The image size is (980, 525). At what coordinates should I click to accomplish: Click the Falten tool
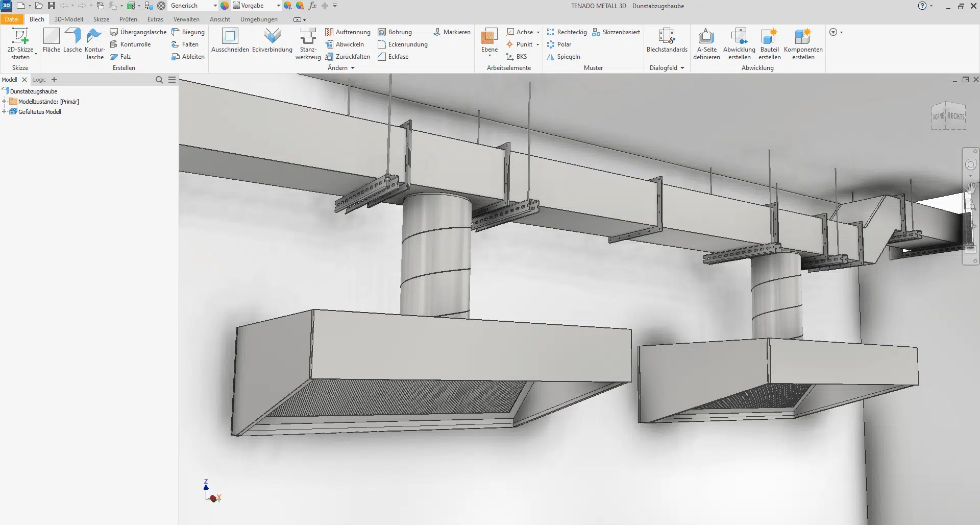coord(185,44)
